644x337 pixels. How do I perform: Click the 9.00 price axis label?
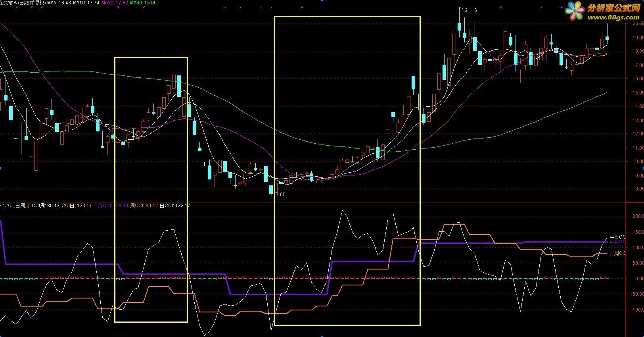coord(639,175)
